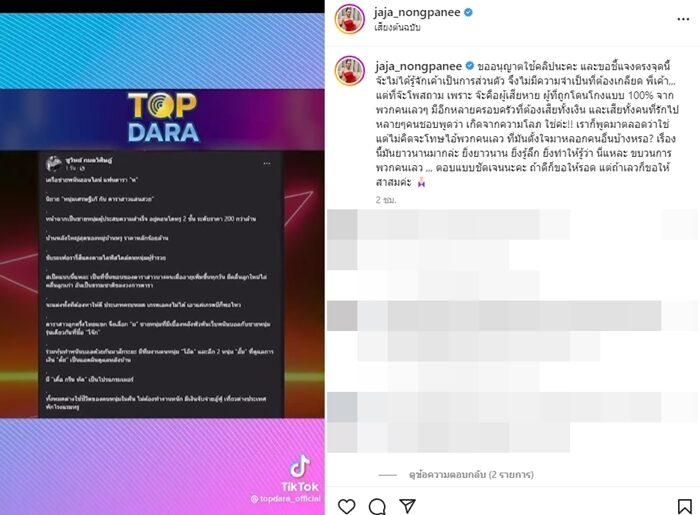Like the post with the heart icon
This screenshot has height=515, width=700.
346,507
